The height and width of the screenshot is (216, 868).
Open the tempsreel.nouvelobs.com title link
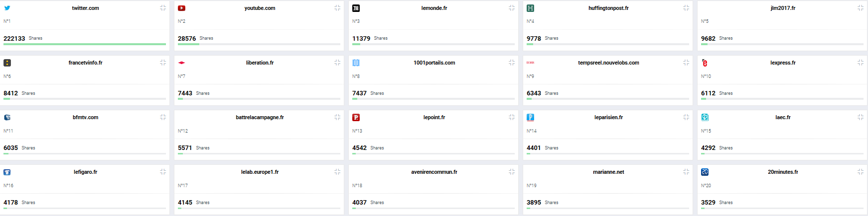pos(609,63)
